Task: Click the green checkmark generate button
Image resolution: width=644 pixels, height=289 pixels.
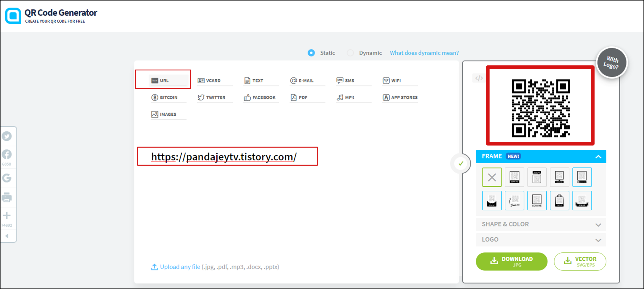Action: [461, 164]
